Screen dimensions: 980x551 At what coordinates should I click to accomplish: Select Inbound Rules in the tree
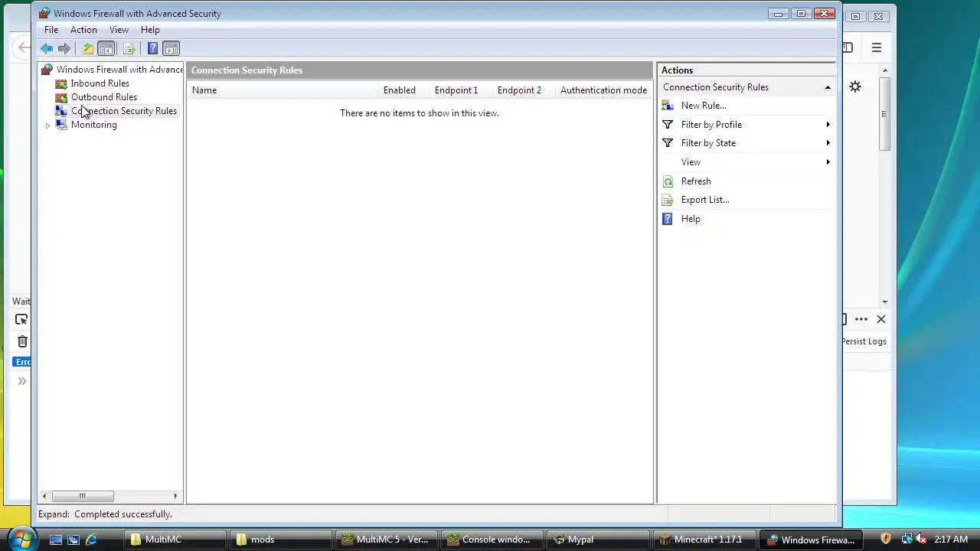[x=100, y=83]
